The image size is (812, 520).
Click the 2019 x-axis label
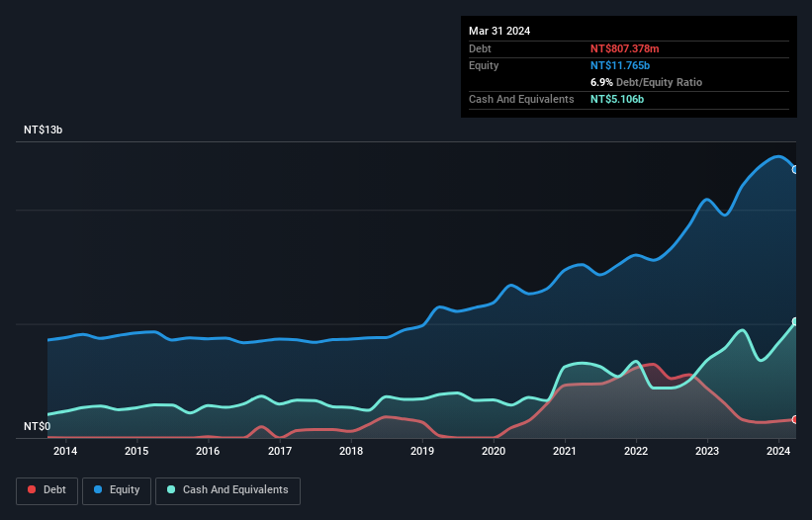pyautogui.click(x=422, y=451)
